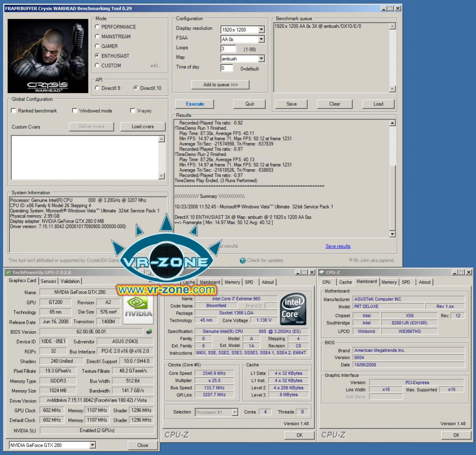Open the FSAA dropdown

pyautogui.click(x=261, y=39)
